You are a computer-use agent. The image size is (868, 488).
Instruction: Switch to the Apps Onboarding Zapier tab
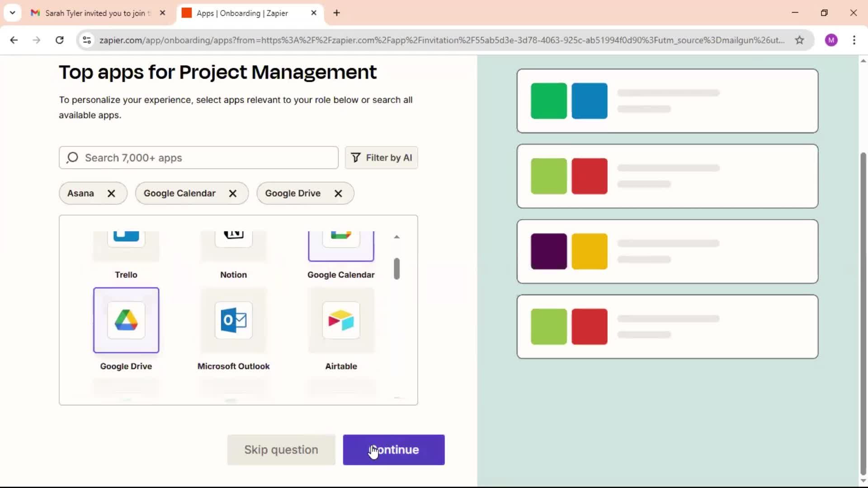pos(250,13)
